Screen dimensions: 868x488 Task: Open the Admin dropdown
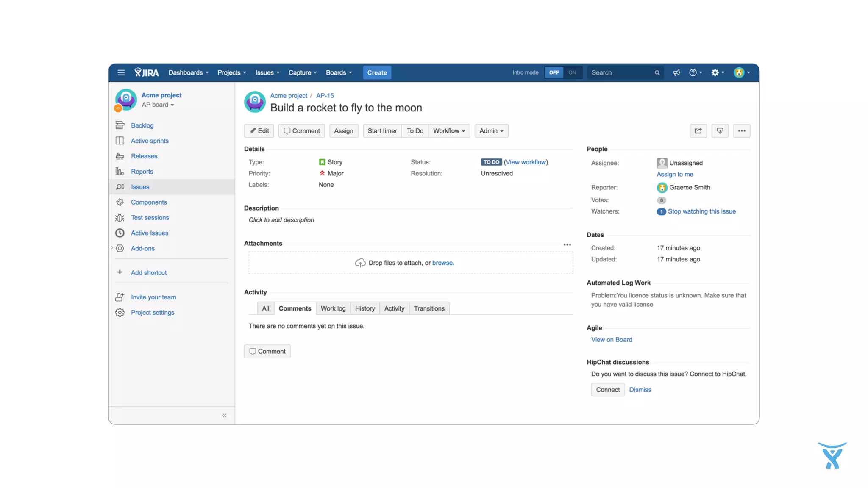[491, 131]
